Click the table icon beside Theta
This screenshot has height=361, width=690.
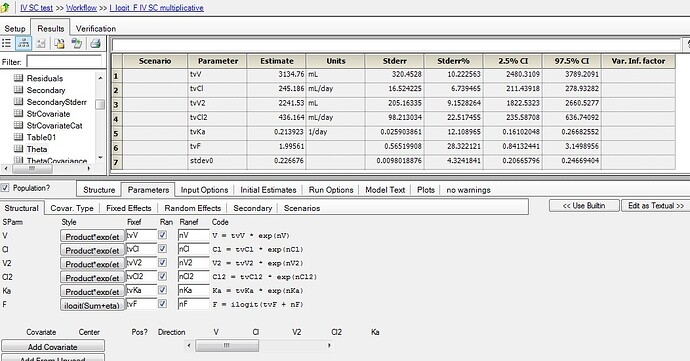click(x=18, y=149)
